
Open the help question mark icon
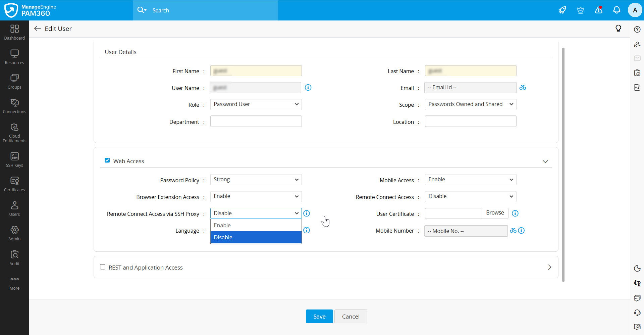pyautogui.click(x=637, y=30)
